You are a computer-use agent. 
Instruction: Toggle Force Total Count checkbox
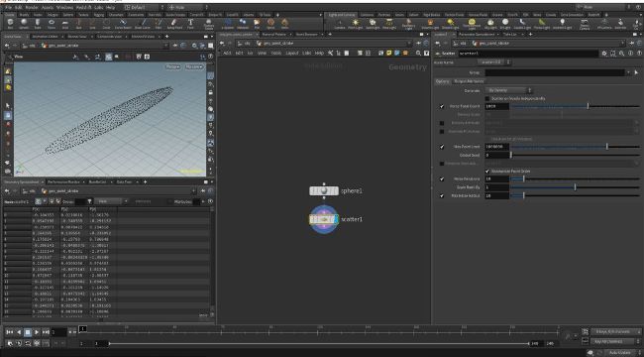pyautogui.click(x=442, y=106)
